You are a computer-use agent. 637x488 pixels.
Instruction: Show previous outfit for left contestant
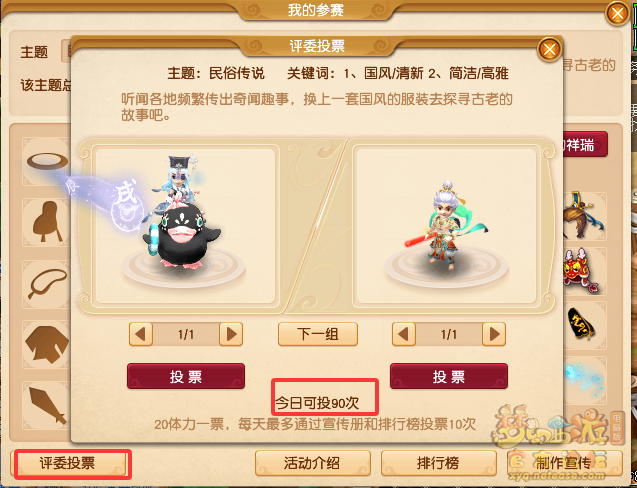(141, 334)
